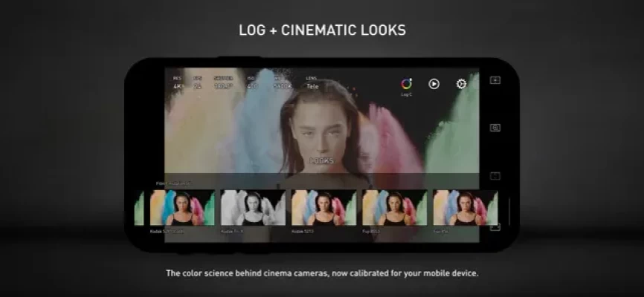The height and width of the screenshot is (297, 644).
Task: Select the partially visible leftmost look thumbnail
Action: pyautogui.click(x=139, y=208)
